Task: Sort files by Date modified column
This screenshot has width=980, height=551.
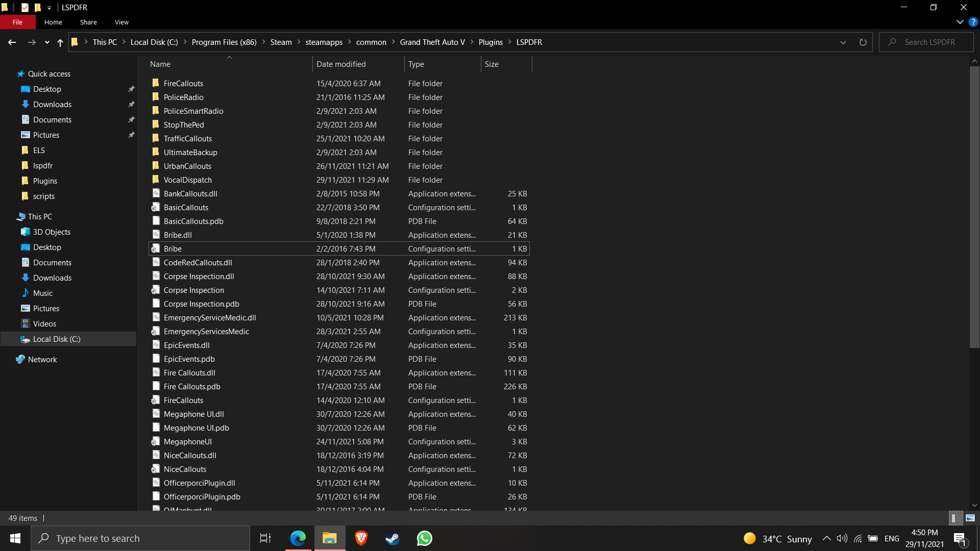Action: (x=341, y=64)
